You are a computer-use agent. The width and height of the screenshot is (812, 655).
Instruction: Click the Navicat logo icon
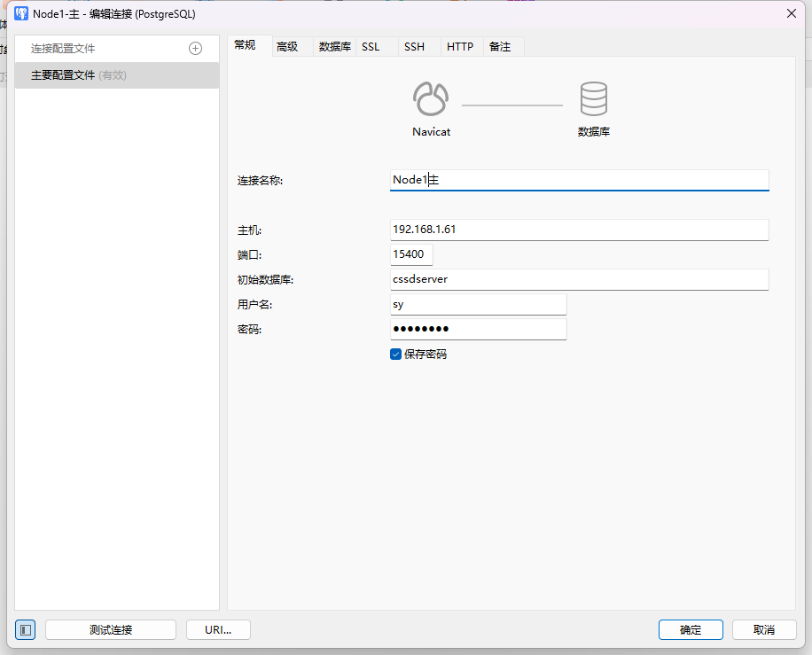click(431, 99)
